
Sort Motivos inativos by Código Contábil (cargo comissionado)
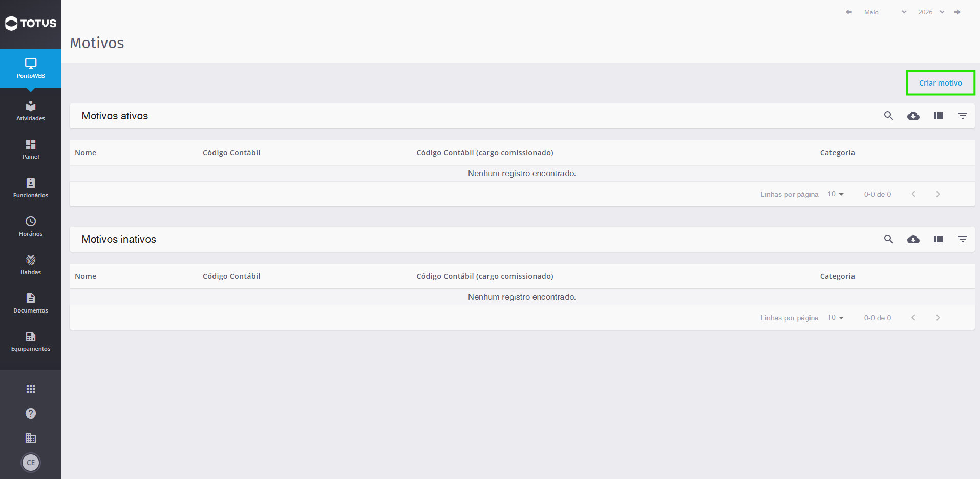click(485, 276)
